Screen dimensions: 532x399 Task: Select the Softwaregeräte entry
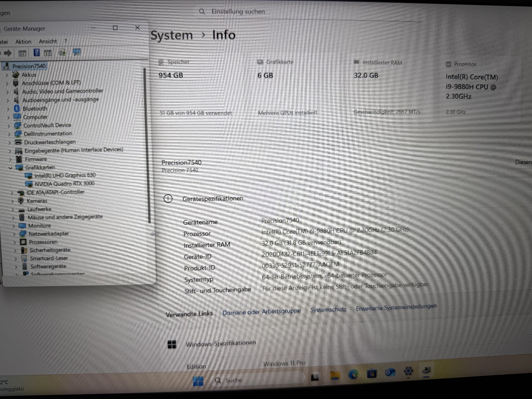tap(48, 266)
